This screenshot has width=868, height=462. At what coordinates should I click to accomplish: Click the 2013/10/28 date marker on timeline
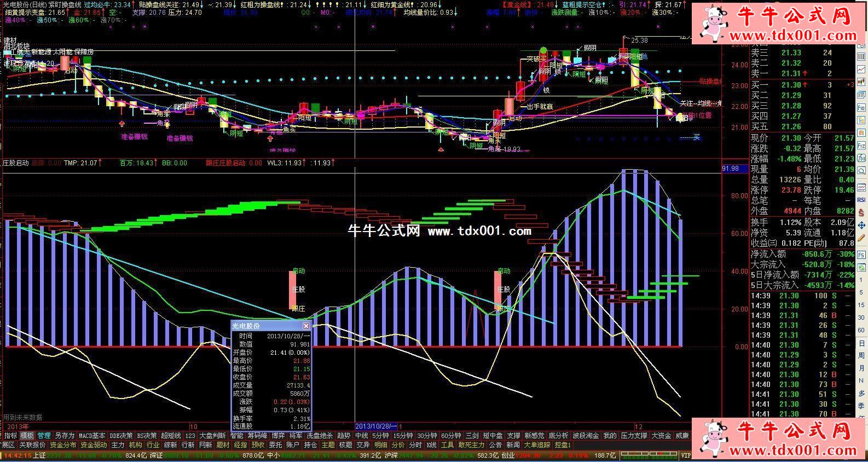click(377, 426)
